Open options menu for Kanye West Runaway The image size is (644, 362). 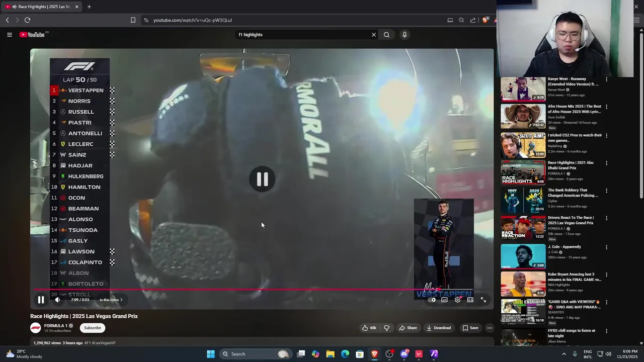click(606, 79)
